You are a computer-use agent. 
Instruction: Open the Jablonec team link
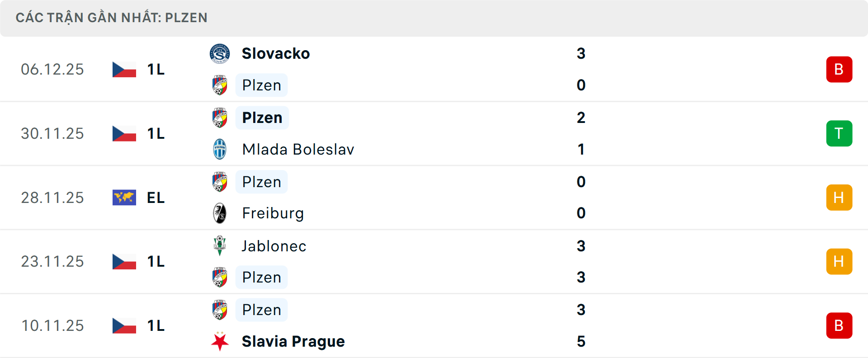pyautogui.click(x=274, y=246)
